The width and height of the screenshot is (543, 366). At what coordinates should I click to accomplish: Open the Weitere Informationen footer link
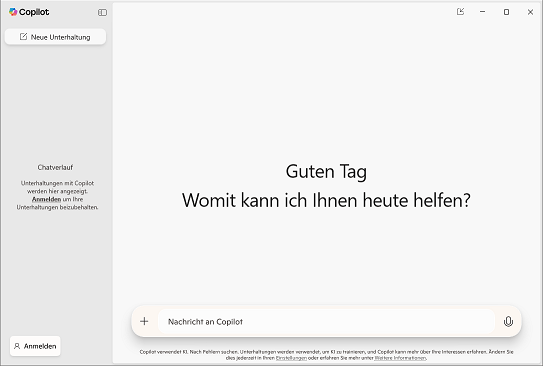[400, 358]
